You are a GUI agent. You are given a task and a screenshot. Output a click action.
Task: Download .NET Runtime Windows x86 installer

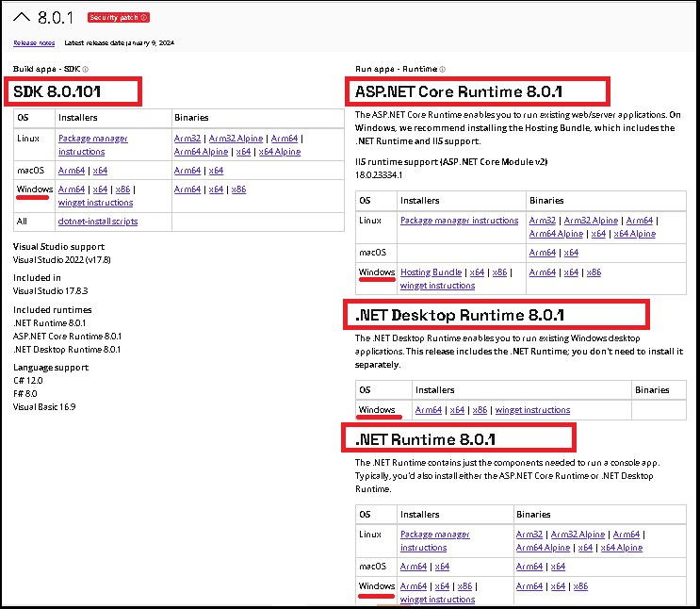tap(464, 585)
